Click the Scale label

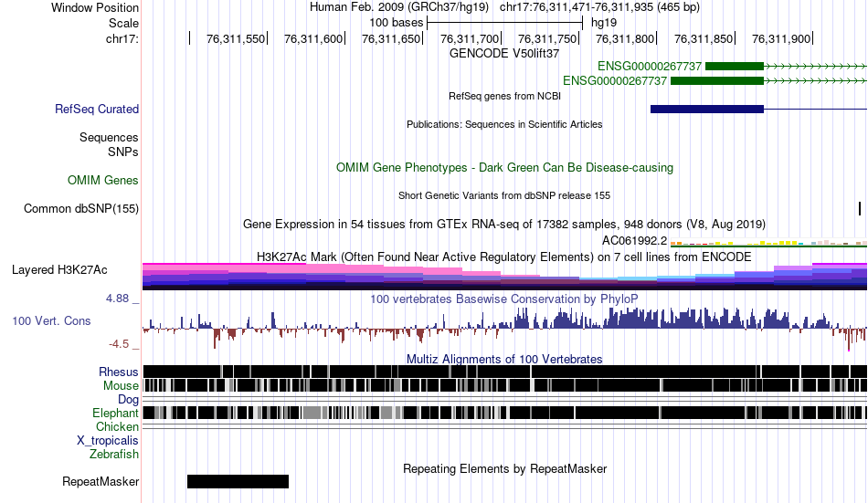point(124,23)
